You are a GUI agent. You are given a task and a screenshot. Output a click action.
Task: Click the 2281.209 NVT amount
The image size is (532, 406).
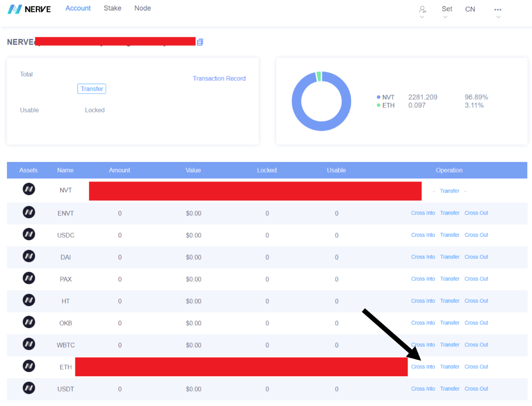(x=423, y=97)
